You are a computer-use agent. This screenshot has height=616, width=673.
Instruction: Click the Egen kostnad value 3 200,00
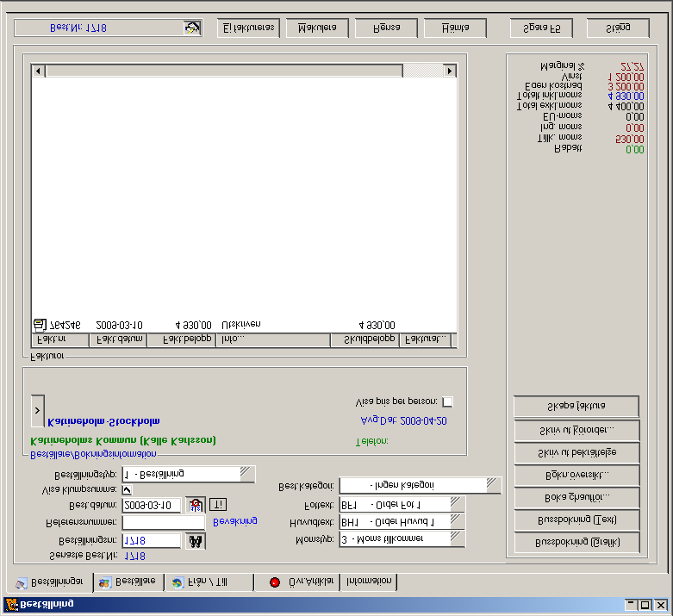[x=626, y=87]
